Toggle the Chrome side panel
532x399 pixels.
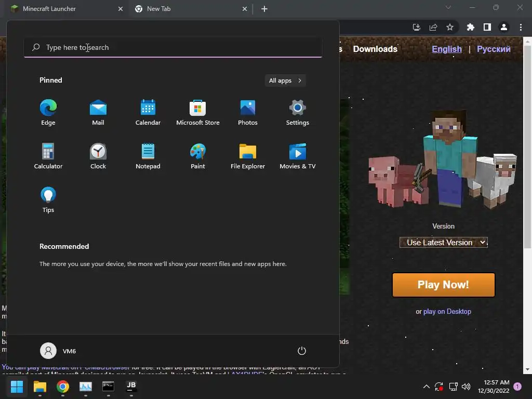487,27
